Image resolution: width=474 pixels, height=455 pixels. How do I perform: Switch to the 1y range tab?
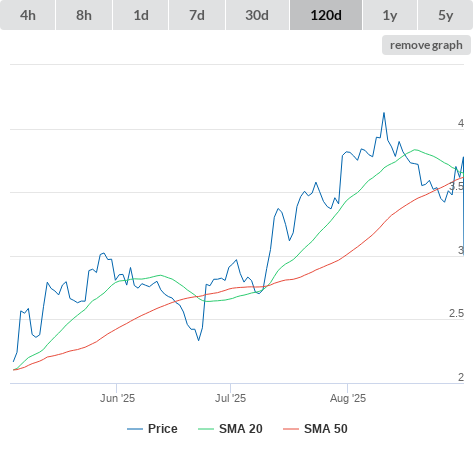point(390,15)
